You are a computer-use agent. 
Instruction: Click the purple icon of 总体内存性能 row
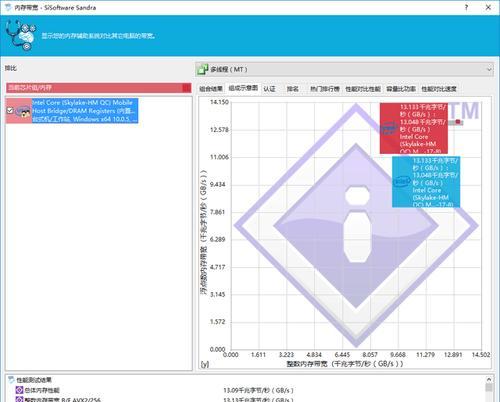(20, 390)
